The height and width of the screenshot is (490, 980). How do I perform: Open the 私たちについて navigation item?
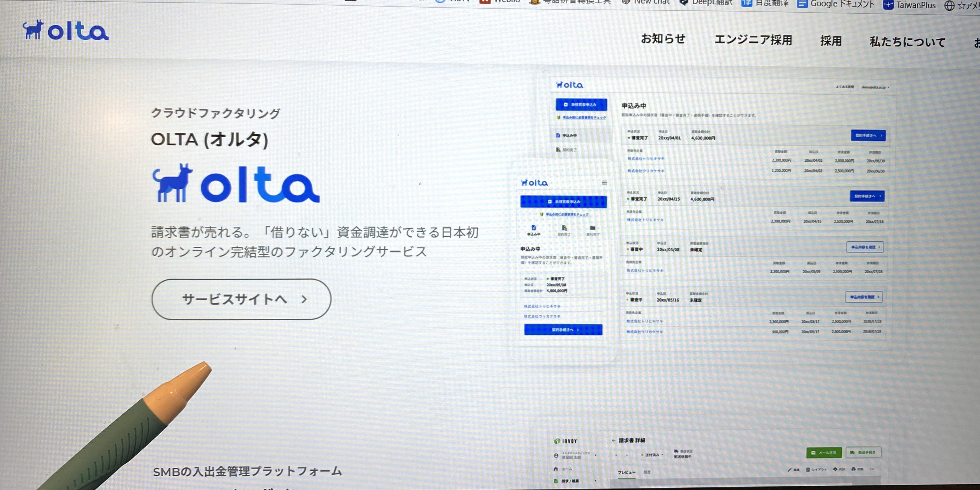click(907, 42)
